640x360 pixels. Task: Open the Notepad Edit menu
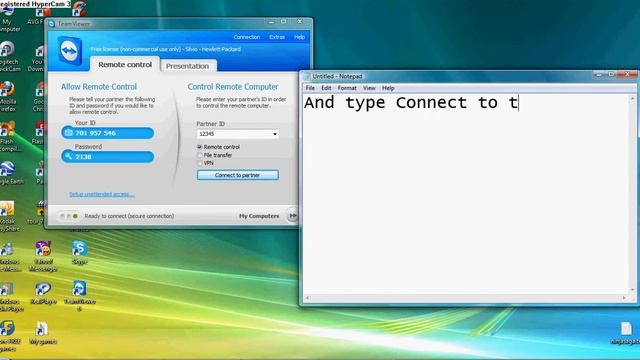(x=326, y=88)
